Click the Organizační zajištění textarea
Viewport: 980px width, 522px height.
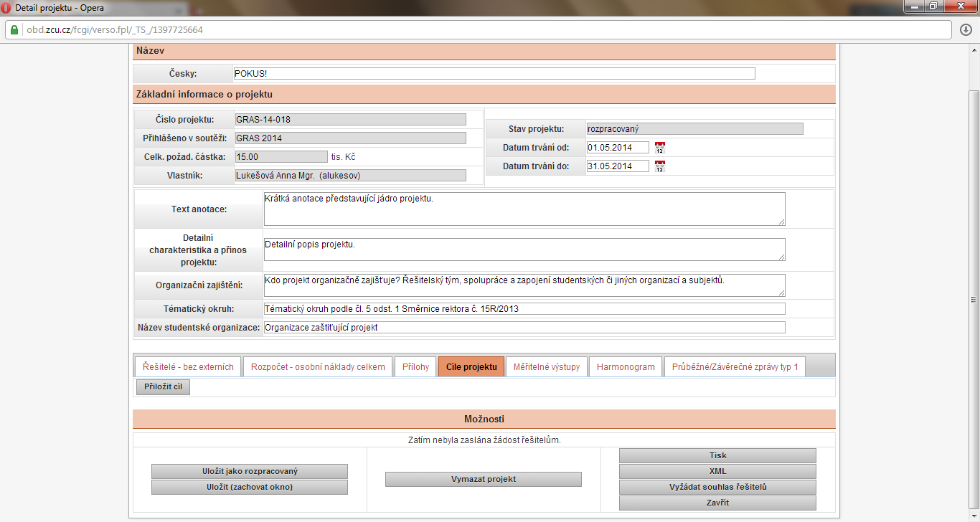tap(524, 285)
